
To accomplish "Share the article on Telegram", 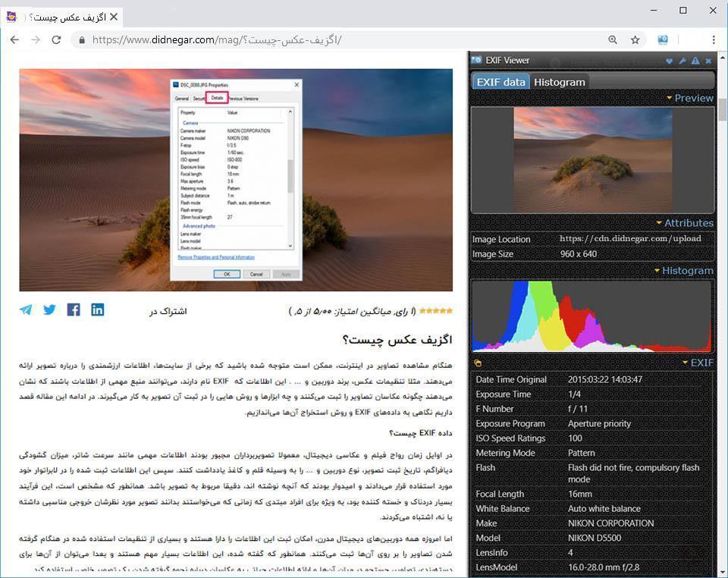I will [x=24, y=309].
